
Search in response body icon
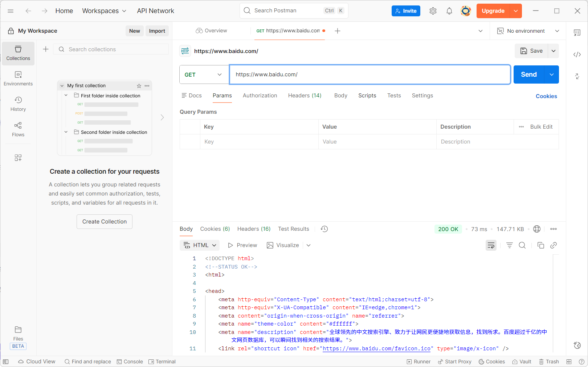coord(522,245)
